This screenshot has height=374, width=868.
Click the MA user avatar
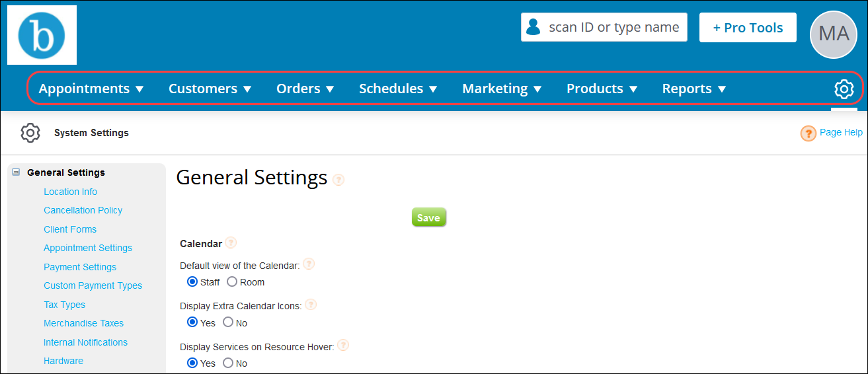[833, 34]
